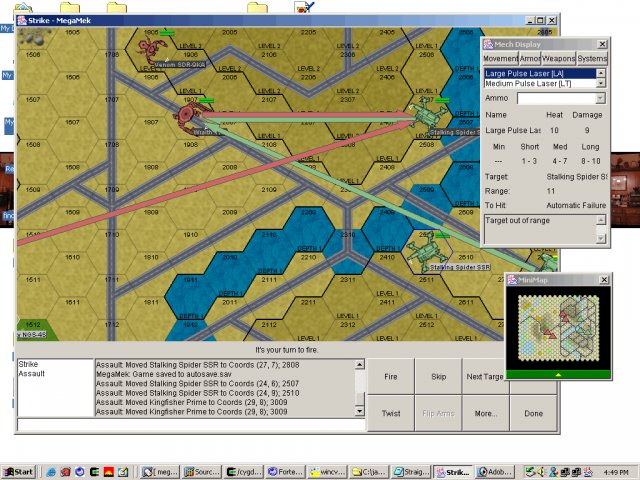
Task: Switch to wincv... taskbar window
Action: pyautogui.click(x=327, y=472)
